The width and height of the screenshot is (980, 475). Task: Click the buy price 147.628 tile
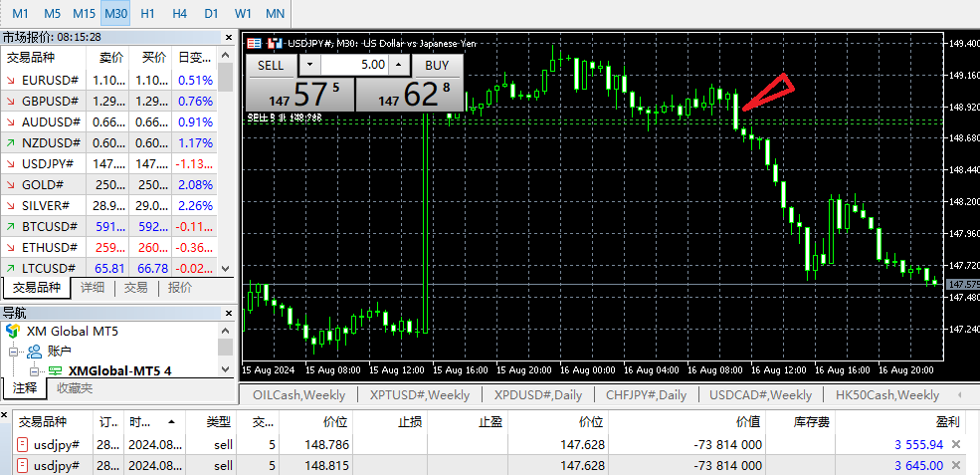[409, 94]
